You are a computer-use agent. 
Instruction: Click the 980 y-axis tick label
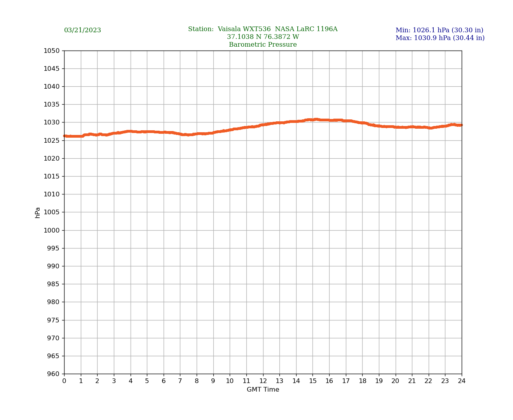(53, 302)
